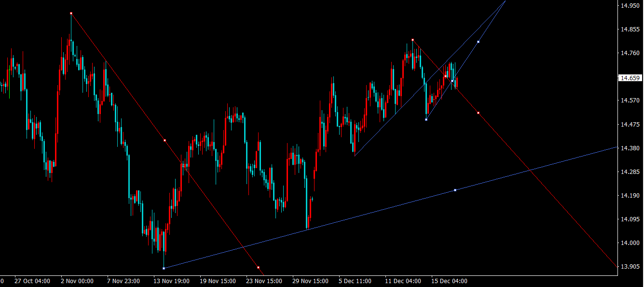Select middle anchor of long red downtrend line

(x=164, y=140)
